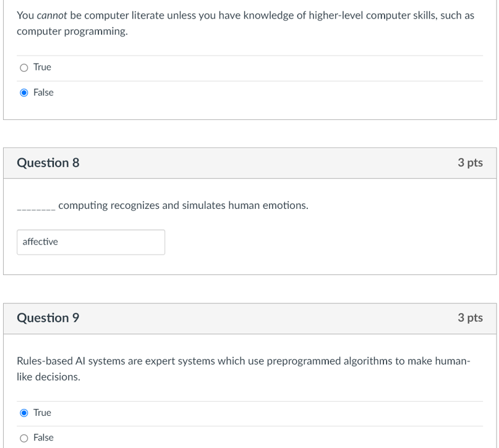Select False radio for computer literate question
This screenshot has height=448, width=499.
click(x=24, y=93)
